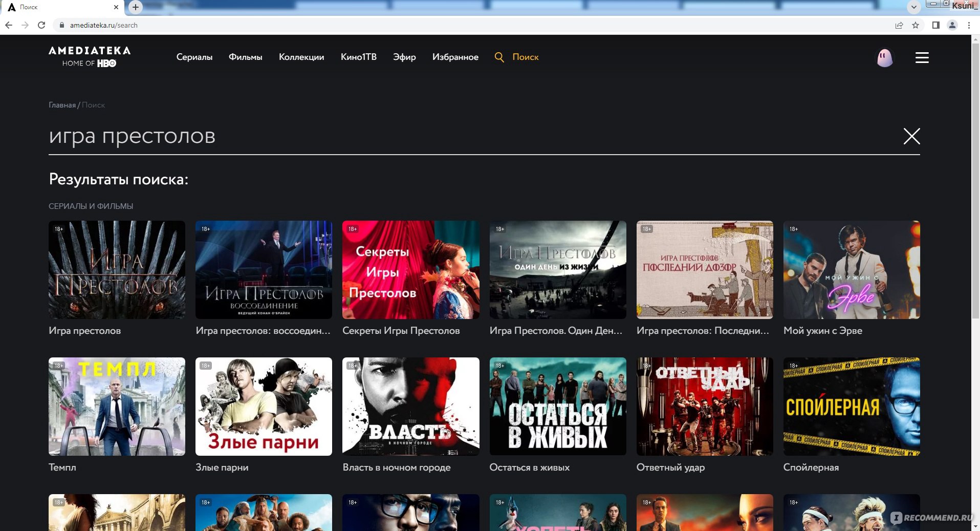Click the 'Ответный удар' title text
This screenshot has width=980, height=531.
pyautogui.click(x=670, y=468)
